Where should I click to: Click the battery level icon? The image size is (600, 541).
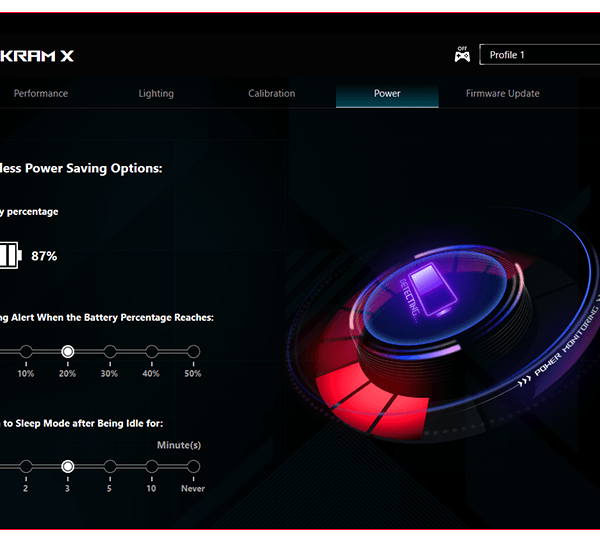9,255
